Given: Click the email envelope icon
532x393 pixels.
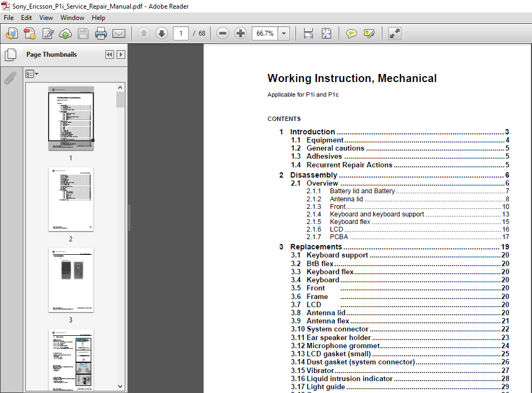Looking at the screenshot, I should click(119, 33).
